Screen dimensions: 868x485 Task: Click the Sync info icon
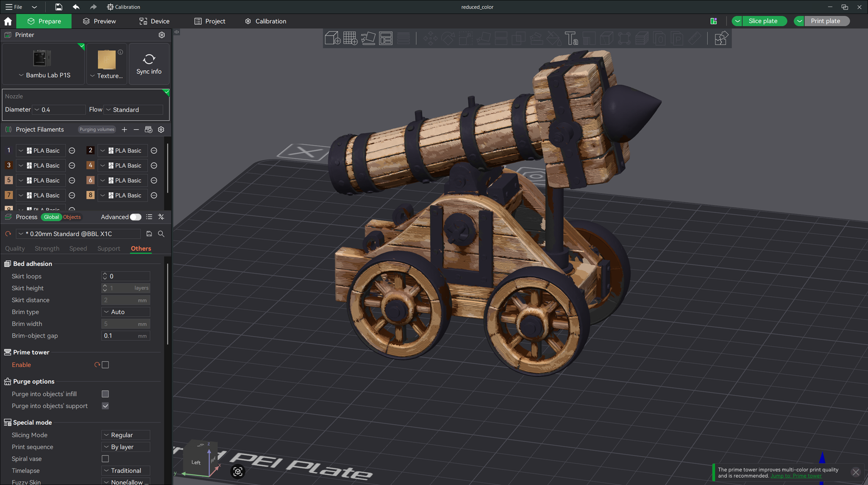(x=149, y=59)
